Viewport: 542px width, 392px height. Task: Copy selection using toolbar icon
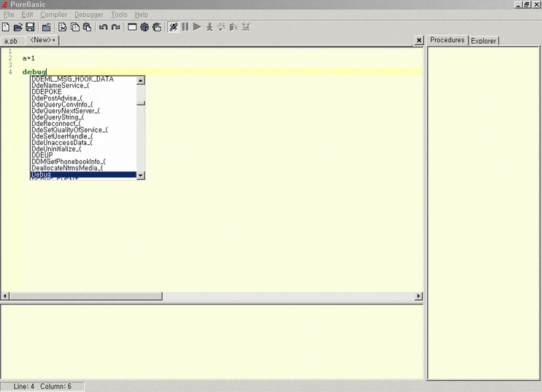pyautogui.click(x=74, y=27)
